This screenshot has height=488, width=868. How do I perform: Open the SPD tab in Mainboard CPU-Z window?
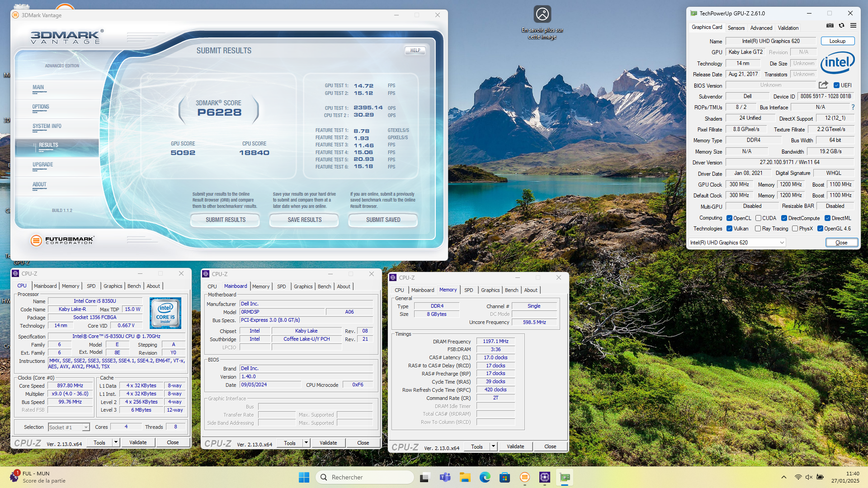tap(281, 286)
